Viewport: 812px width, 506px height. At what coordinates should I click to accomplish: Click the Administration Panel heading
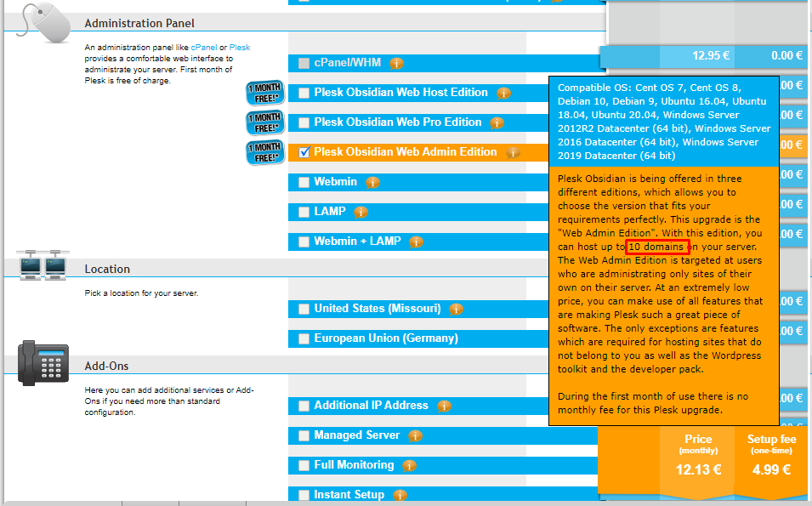click(139, 23)
